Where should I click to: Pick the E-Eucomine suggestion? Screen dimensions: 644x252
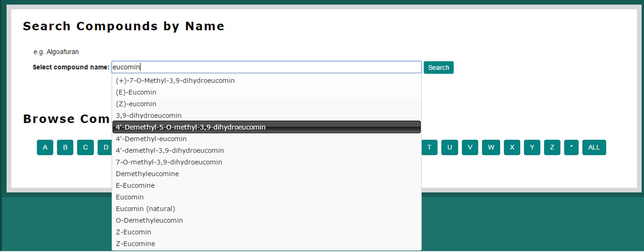pyautogui.click(x=266, y=185)
